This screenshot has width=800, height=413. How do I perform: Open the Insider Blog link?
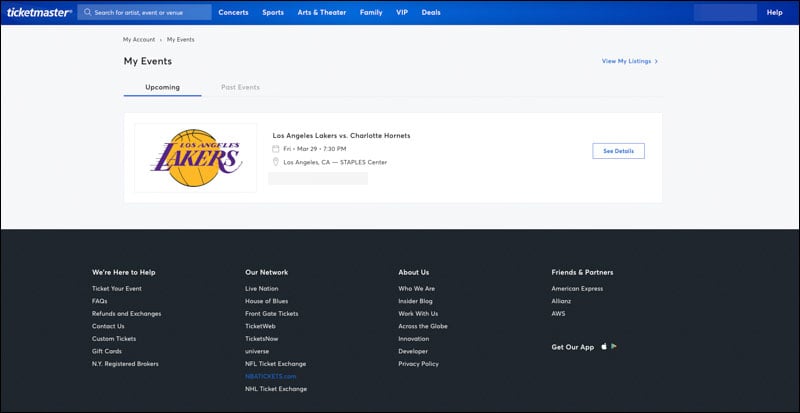[415, 301]
